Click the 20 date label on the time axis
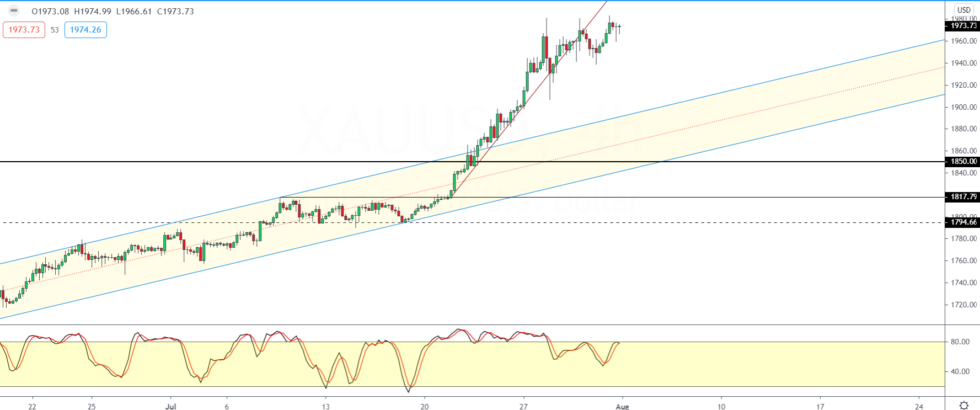 (425, 407)
